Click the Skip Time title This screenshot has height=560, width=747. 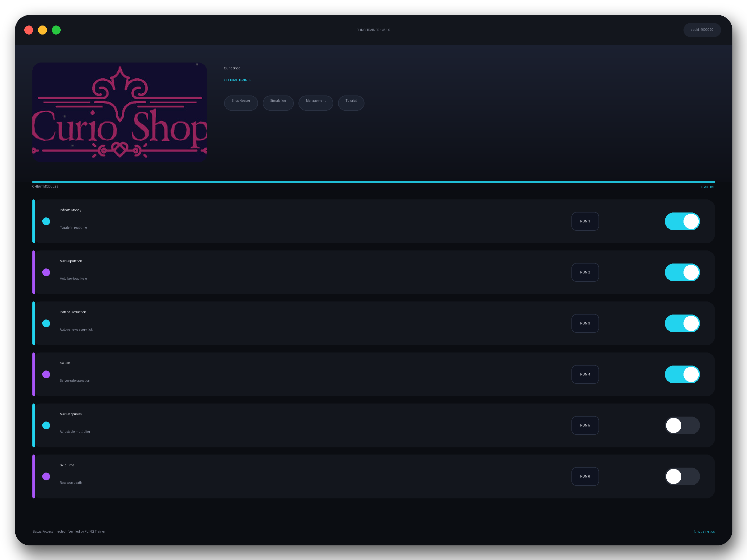point(67,465)
